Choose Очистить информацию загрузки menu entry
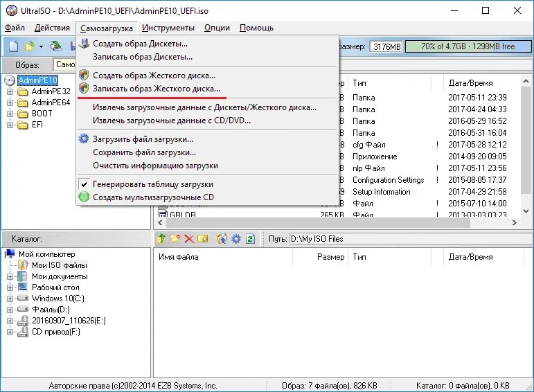The width and height of the screenshot is (534, 392). [208, 166]
